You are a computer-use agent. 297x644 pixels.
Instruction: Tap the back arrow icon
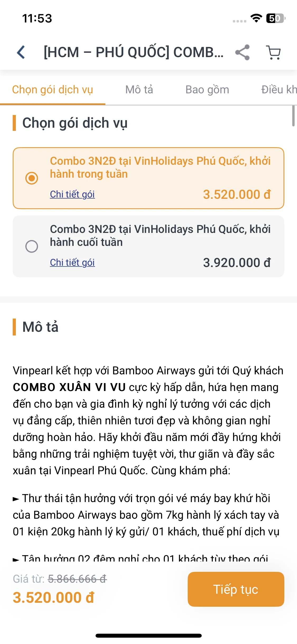(x=21, y=52)
